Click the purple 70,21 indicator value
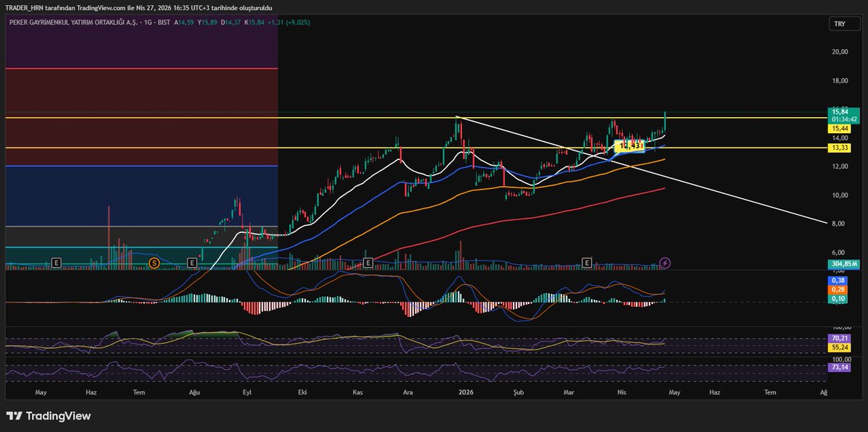The width and height of the screenshot is (868, 432). point(840,338)
